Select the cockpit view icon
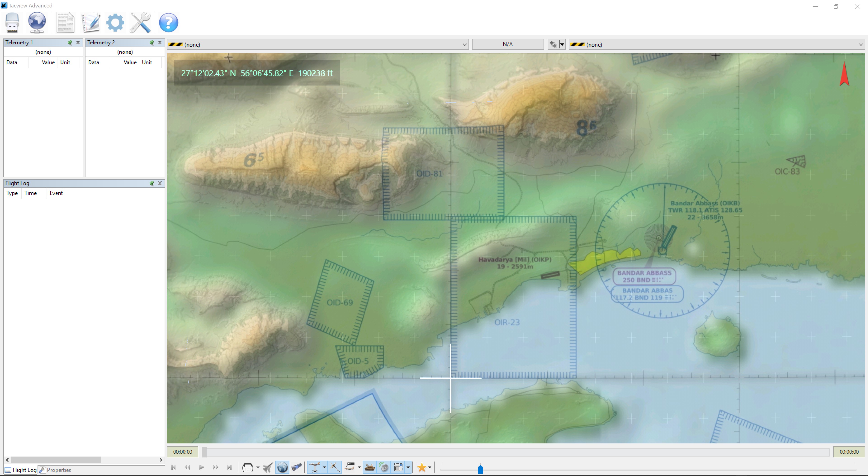 248,467
